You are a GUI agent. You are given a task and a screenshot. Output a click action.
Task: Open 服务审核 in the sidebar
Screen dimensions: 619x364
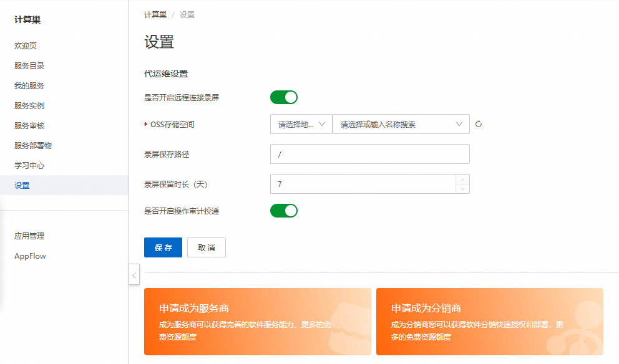pyautogui.click(x=29, y=126)
